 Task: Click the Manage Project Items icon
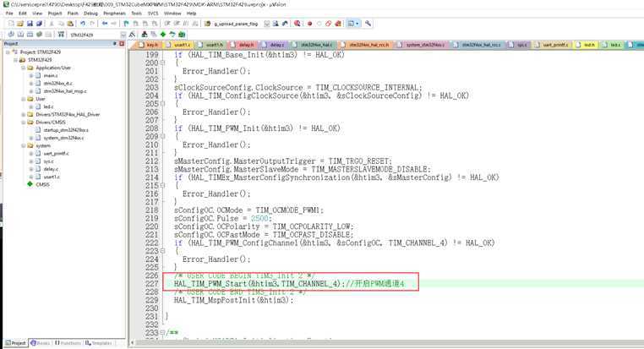click(145, 35)
